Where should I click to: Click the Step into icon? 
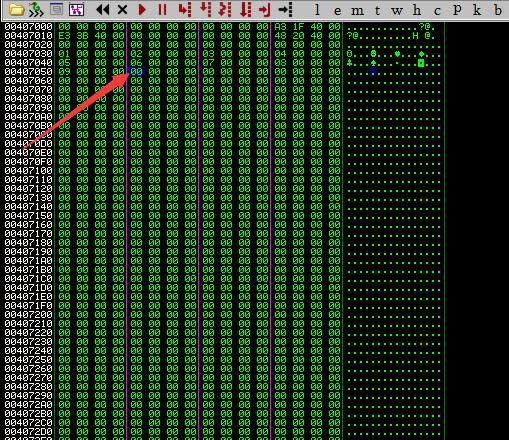[x=185, y=10]
